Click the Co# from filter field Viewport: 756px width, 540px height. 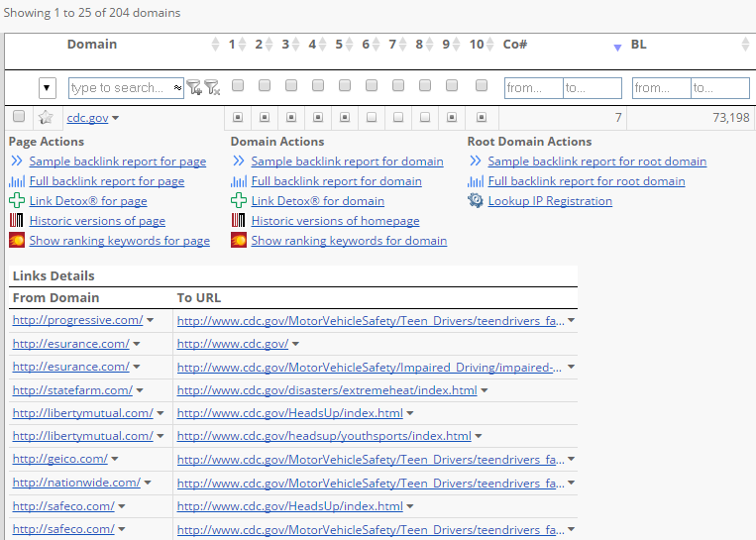tap(534, 88)
